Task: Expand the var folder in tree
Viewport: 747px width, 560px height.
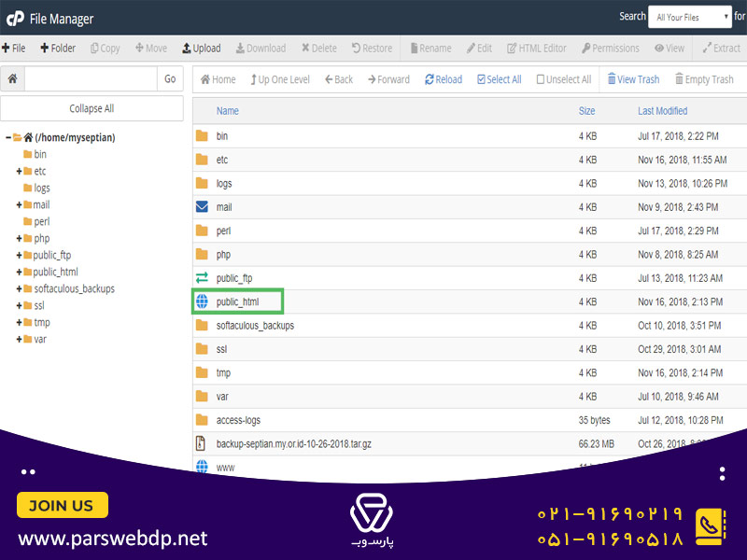Action: (x=19, y=340)
